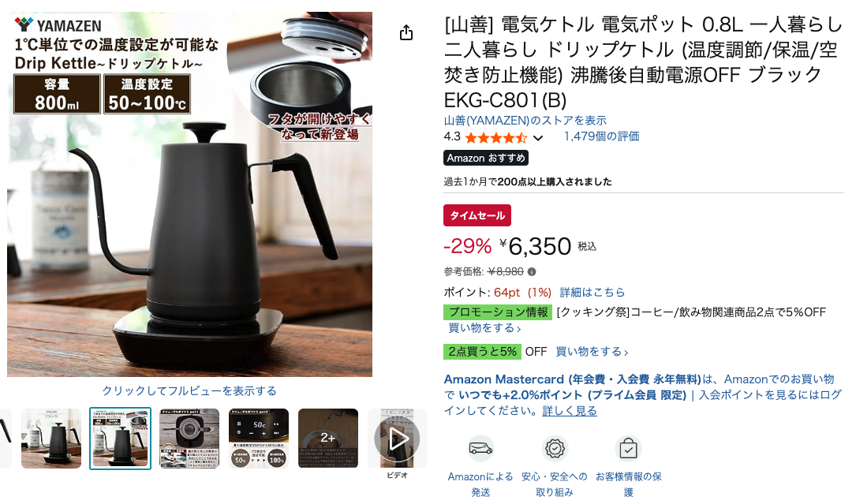This screenshot has width=856, height=504.
Task: Play the product video thumbnail
Action: (397, 439)
